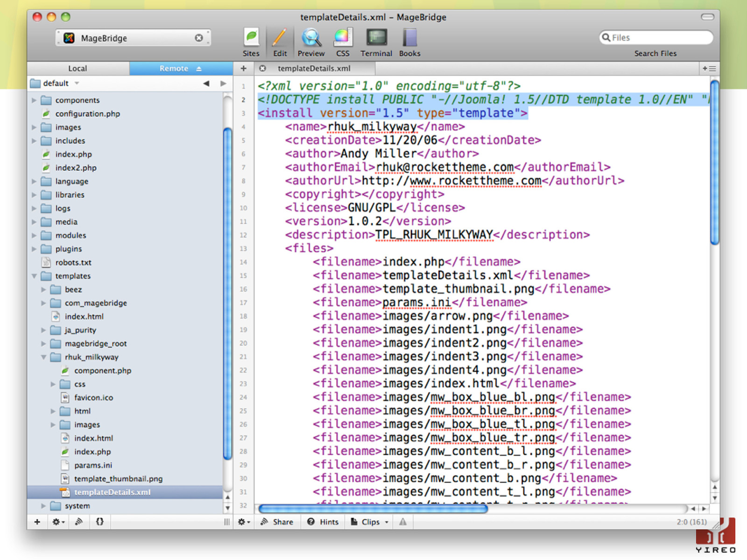The image size is (747, 560).
Task: Click the Andy Miller author text
Action: tap(379, 154)
